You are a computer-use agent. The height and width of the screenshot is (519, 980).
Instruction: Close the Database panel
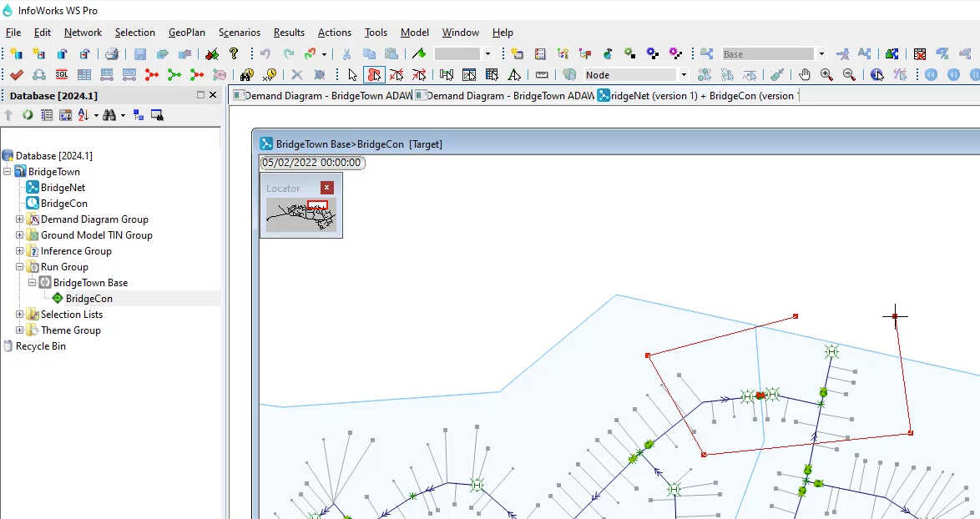pos(213,95)
